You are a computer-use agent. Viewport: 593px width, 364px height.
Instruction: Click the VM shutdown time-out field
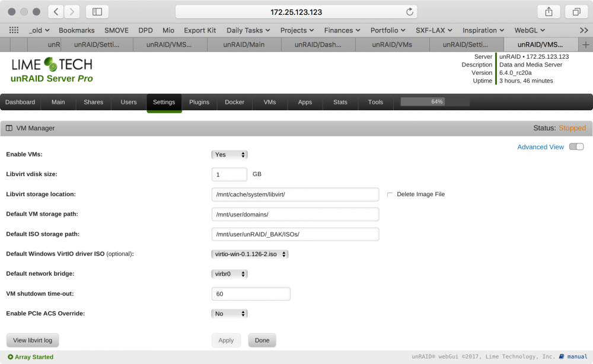point(251,293)
